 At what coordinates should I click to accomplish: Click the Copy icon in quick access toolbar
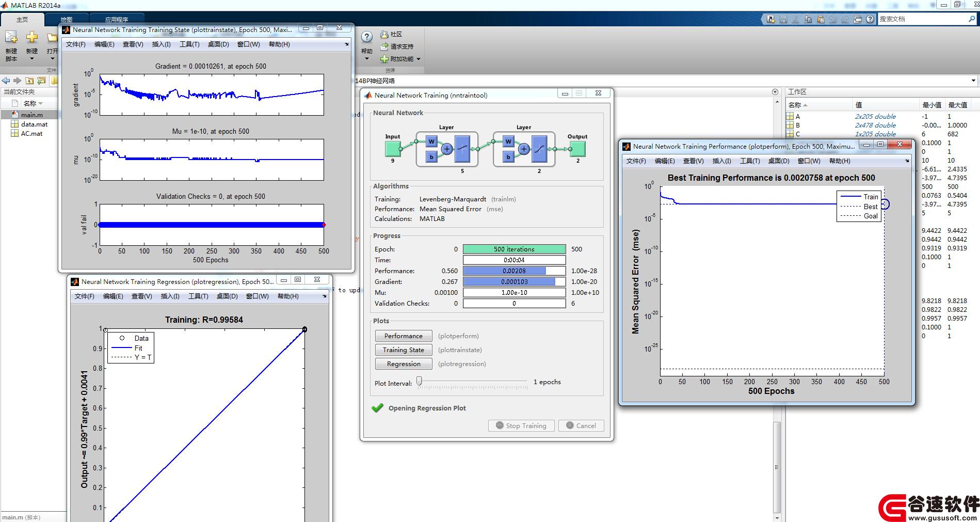pos(808,19)
